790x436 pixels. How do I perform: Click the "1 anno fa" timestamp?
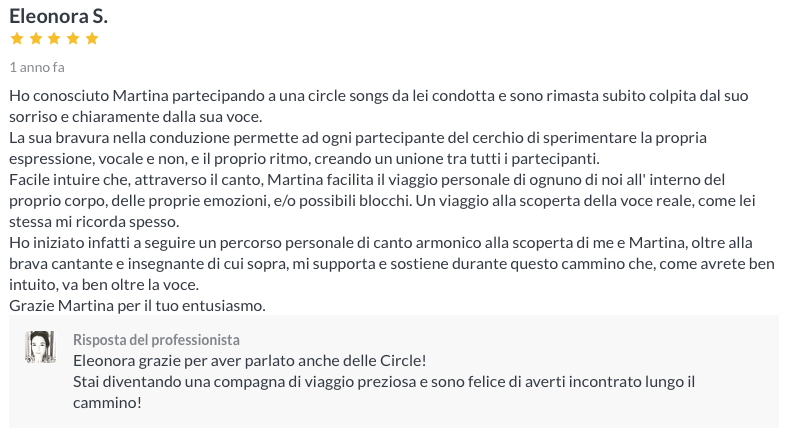click(x=37, y=68)
